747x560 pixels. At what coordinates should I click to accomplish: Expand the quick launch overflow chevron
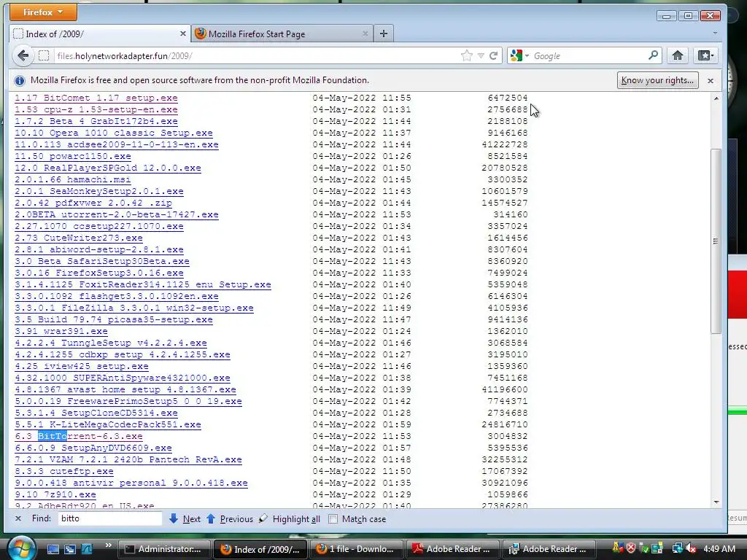(x=108, y=545)
